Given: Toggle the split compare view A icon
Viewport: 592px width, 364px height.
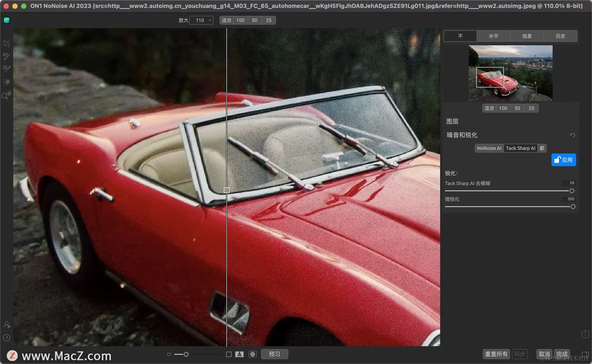Looking at the screenshot, I should point(239,354).
